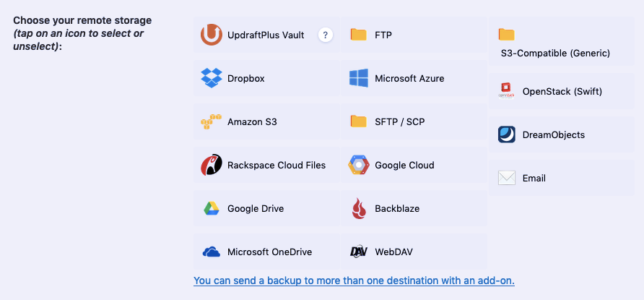Select the Backblaze flame icon

point(359,208)
